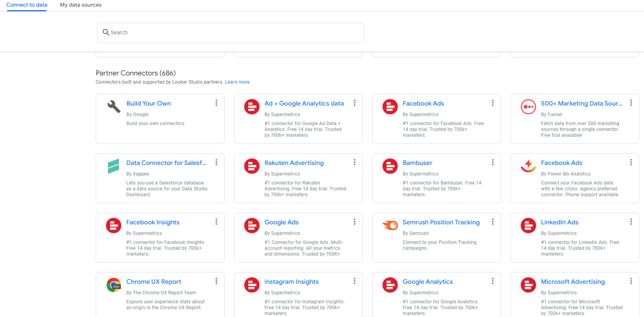Click 'By Power My Analytics' author text
Viewport: 644px width, 317px height.
tap(566, 174)
